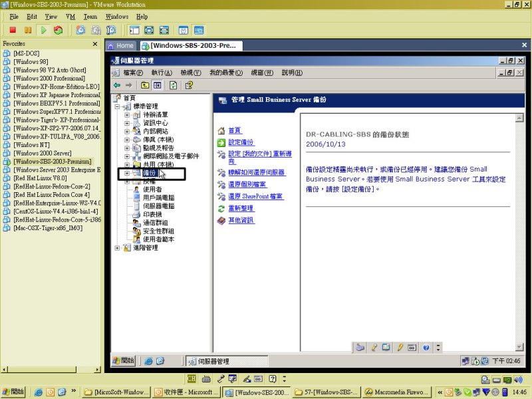
Task: Click the orange Suspend button in VMware toolbar
Action: (28, 30)
